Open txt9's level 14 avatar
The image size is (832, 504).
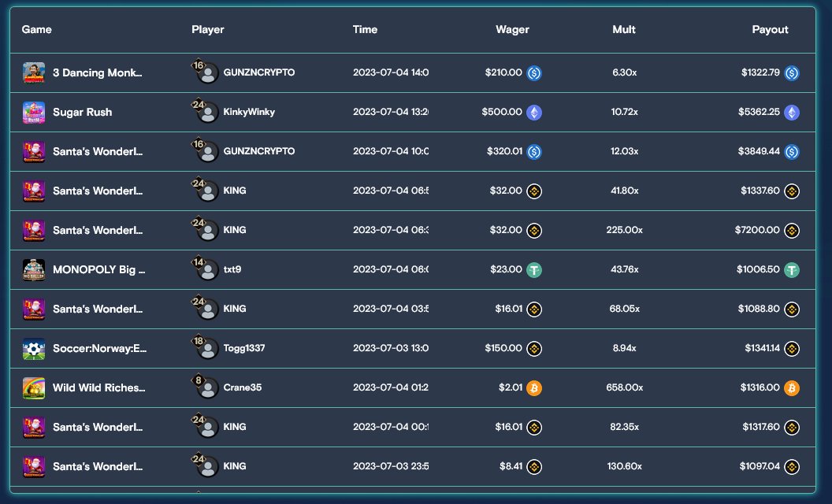coord(206,269)
